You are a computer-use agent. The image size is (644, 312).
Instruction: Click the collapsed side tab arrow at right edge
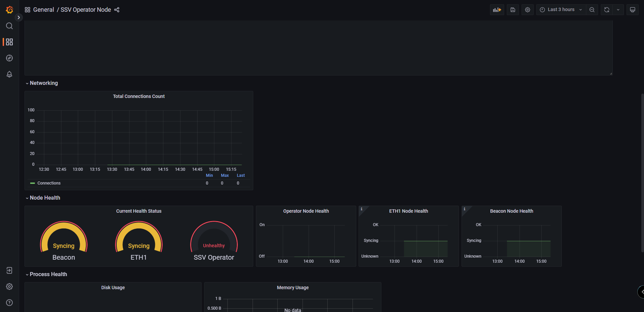pos(641,292)
